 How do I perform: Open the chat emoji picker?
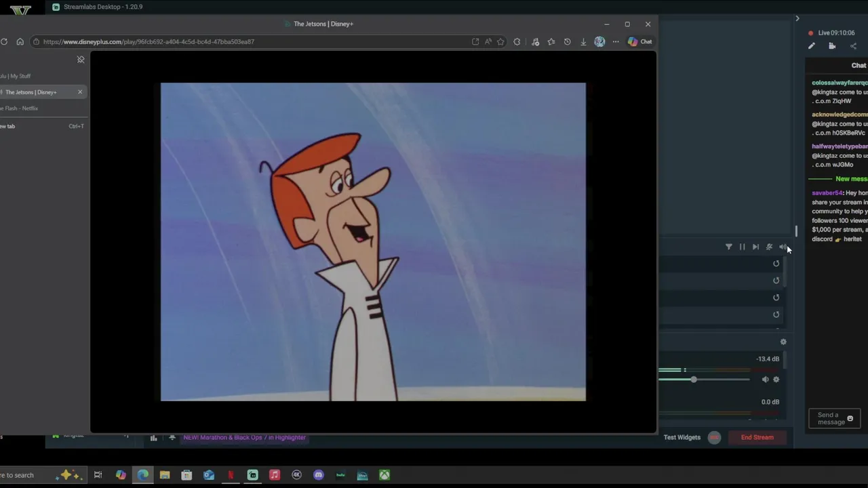point(850,419)
